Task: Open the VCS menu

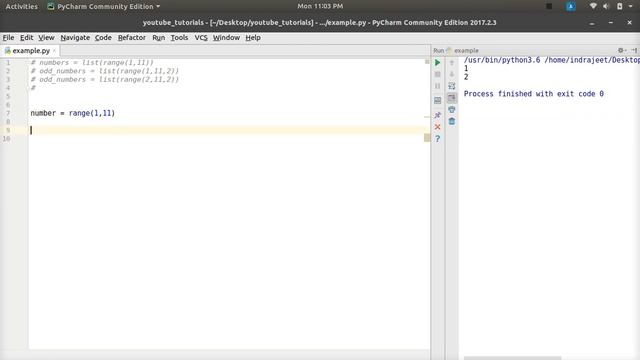Action: [201, 38]
